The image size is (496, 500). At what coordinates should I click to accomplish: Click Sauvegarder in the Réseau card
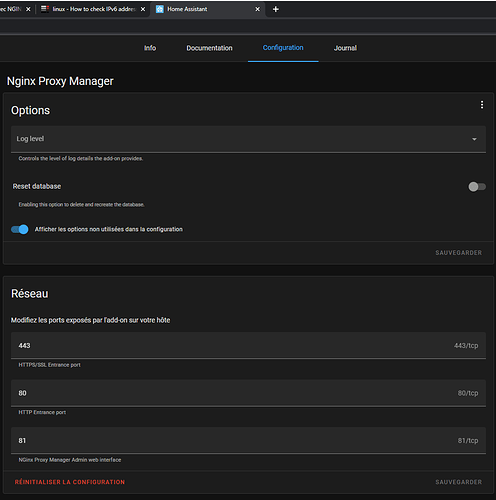458,482
